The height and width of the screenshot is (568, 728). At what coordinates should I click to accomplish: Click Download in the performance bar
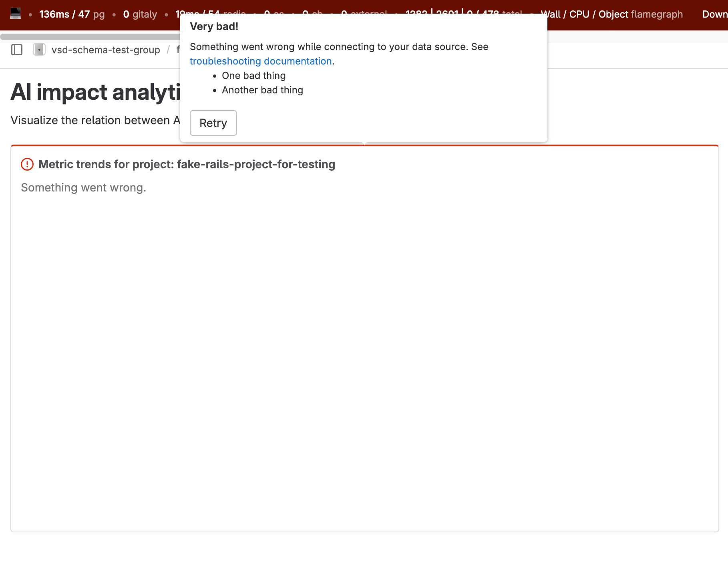[715, 14]
